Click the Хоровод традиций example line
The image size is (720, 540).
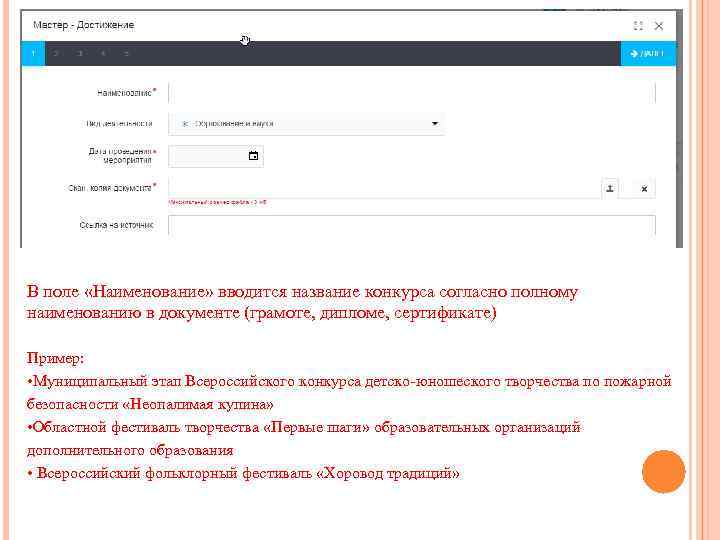[243, 473]
